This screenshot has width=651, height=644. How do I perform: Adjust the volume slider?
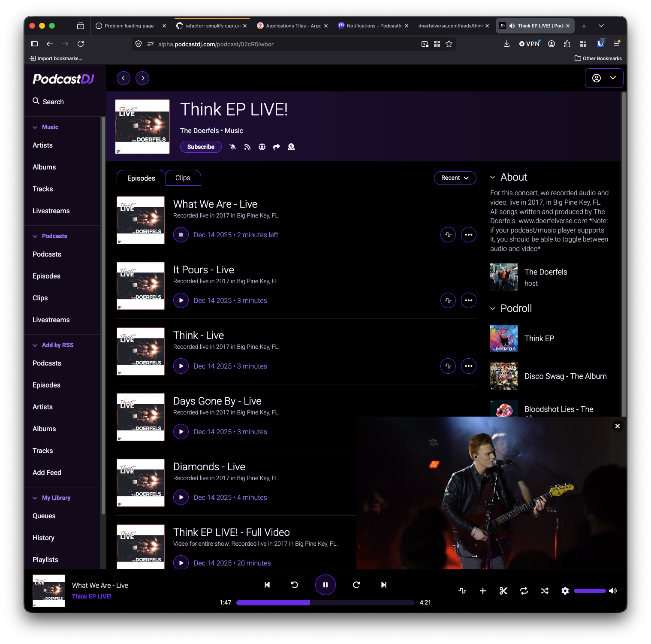coord(590,591)
